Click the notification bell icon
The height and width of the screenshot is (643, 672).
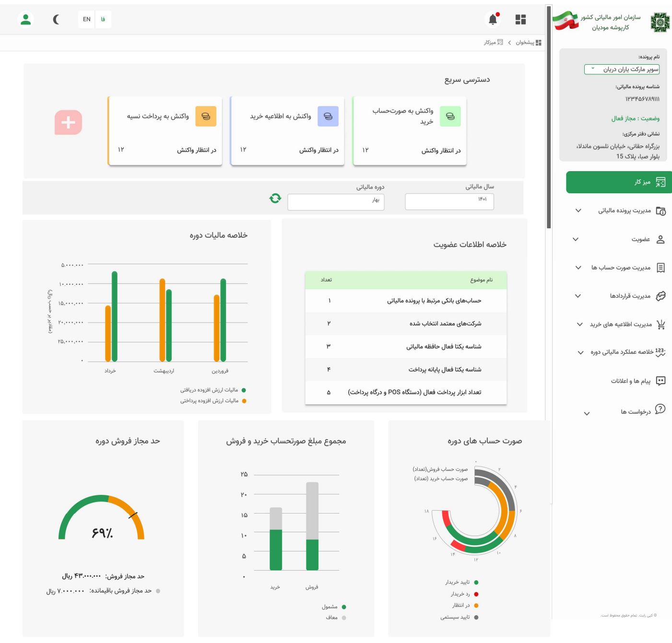pos(493,19)
